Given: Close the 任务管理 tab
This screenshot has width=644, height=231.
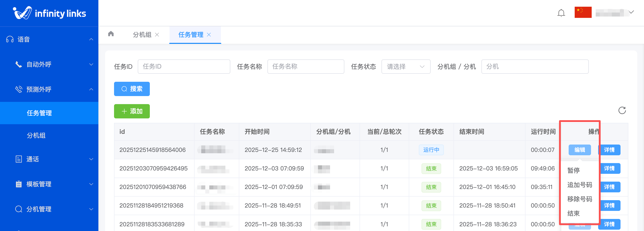Looking at the screenshot, I should click(x=209, y=35).
